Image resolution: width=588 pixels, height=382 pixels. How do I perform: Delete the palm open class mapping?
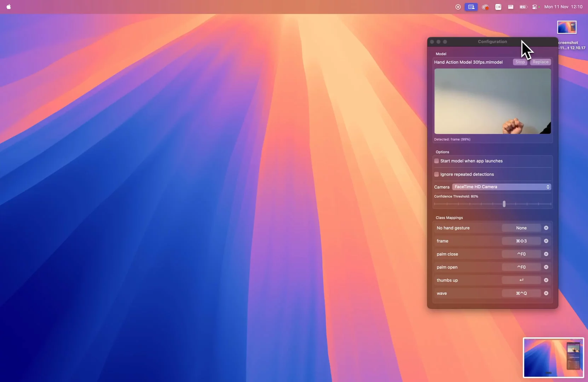point(546,267)
